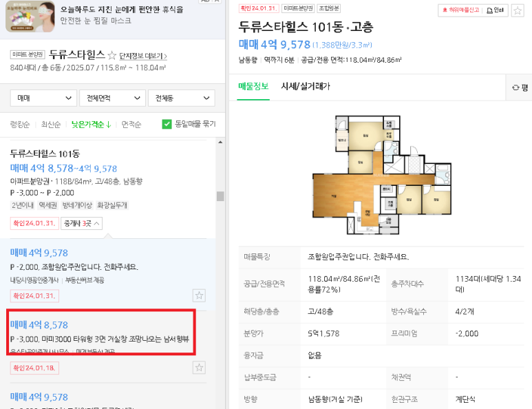This screenshot has height=409, width=532.
Task: Click the favorite star beside 두류스타힐스 complex title
Action: 111,55
